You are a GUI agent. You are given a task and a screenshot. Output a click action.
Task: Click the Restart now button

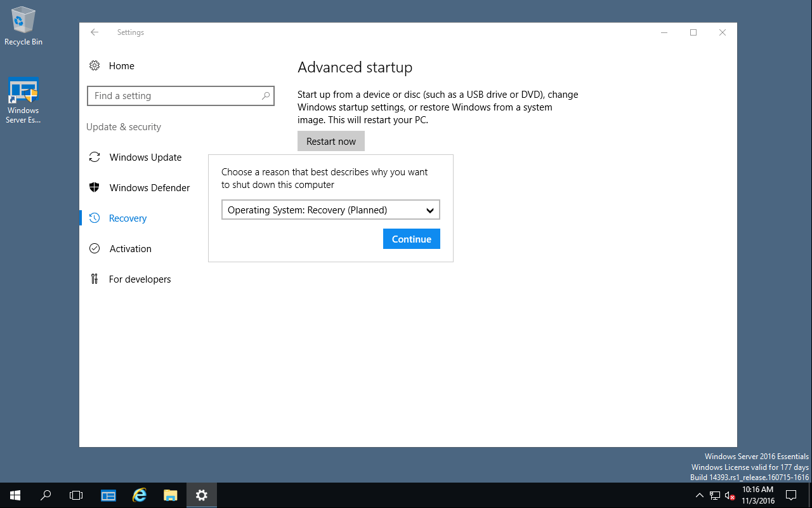click(331, 141)
